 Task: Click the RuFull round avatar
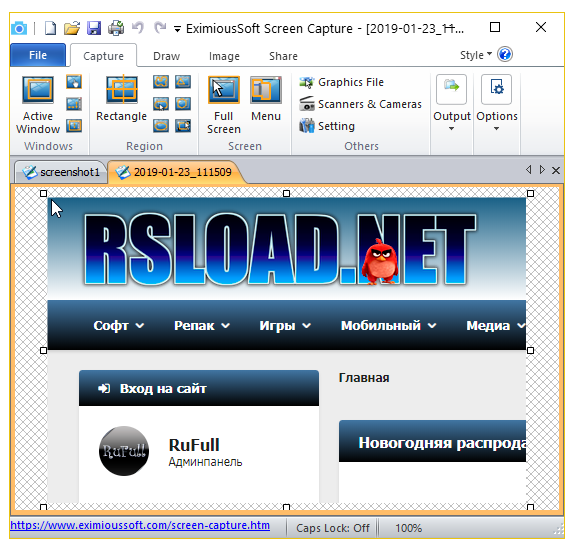pos(124,451)
